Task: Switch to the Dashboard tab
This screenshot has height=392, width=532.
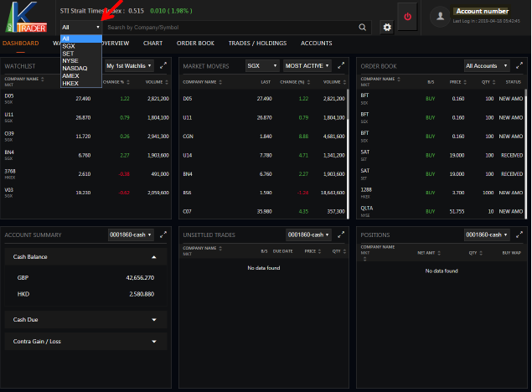Action: coord(20,43)
